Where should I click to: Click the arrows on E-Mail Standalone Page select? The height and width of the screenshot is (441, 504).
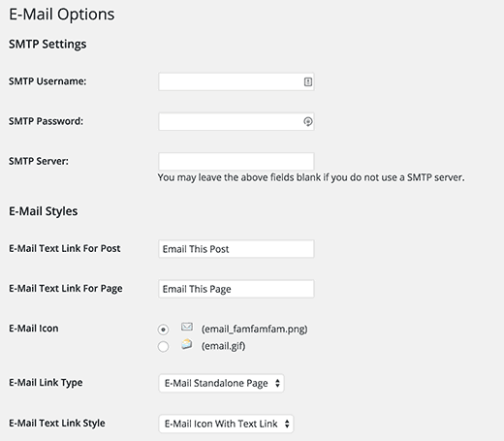[x=277, y=383]
